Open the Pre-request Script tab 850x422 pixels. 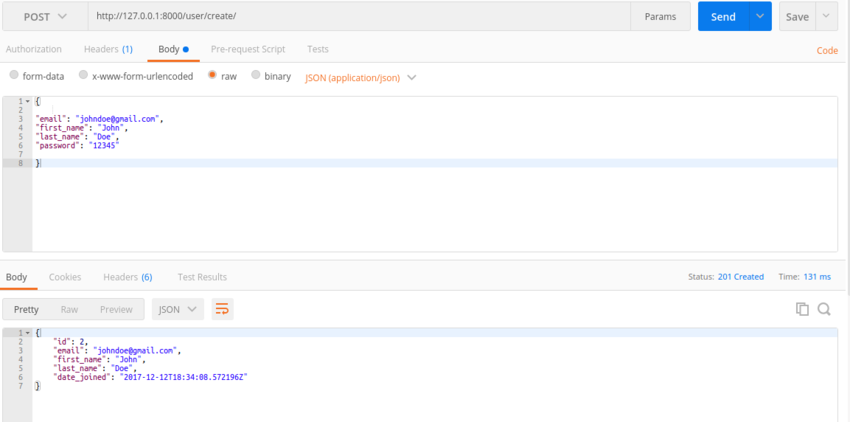pyautogui.click(x=248, y=49)
